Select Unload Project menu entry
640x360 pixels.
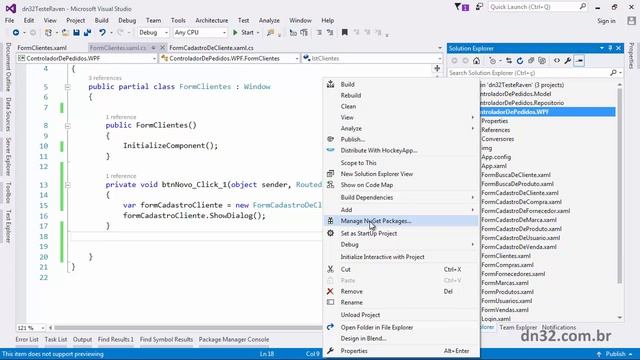coord(401,315)
